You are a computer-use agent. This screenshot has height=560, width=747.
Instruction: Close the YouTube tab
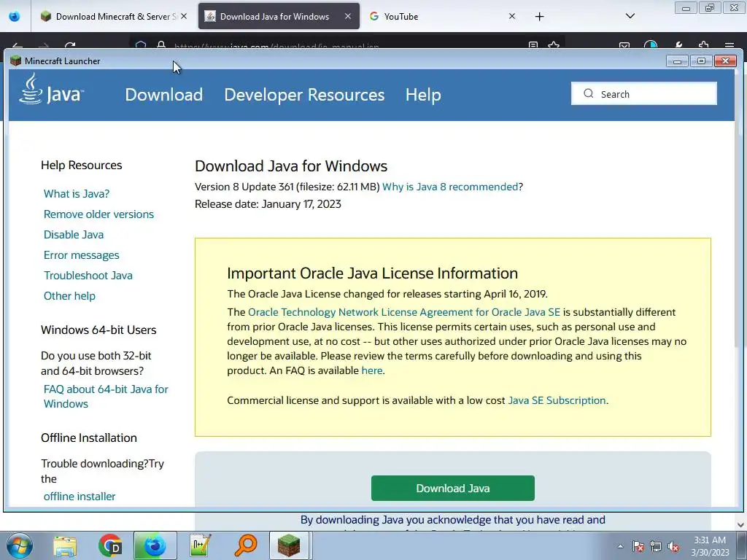511,16
